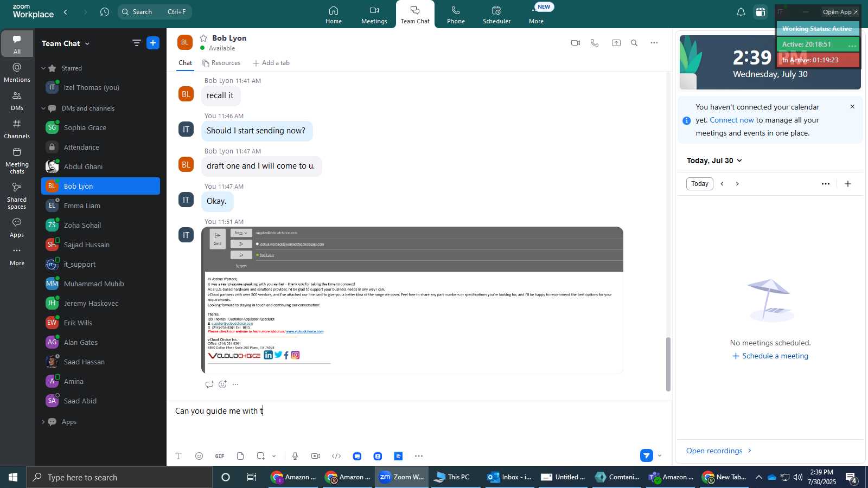Click the share screen icon in chat header
The width and height of the screenshot is (868, 488).
(616, 43)
